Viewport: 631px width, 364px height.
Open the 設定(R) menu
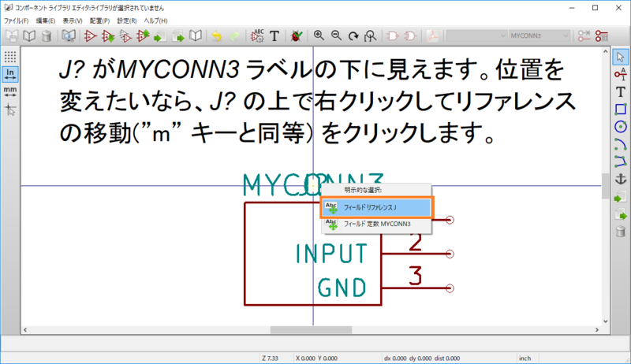[x=127, y=20]
